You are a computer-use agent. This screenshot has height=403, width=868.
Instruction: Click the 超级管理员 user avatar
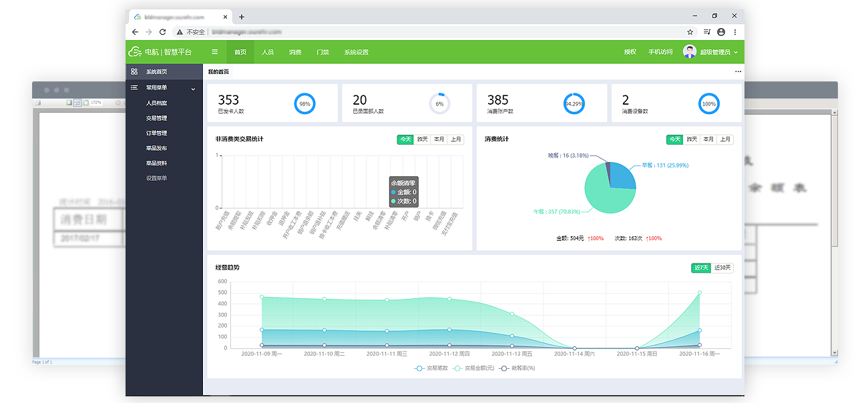click(x=690, y=51)
